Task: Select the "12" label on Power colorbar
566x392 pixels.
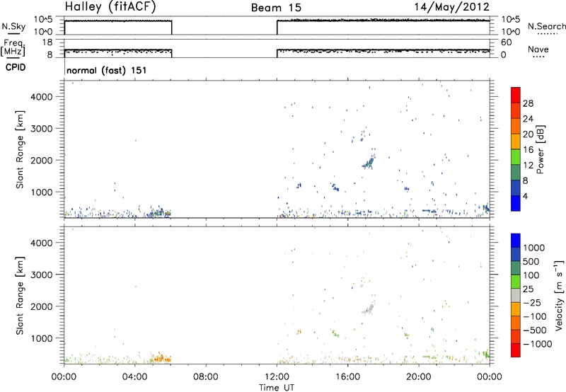Action: pos(528,166)
